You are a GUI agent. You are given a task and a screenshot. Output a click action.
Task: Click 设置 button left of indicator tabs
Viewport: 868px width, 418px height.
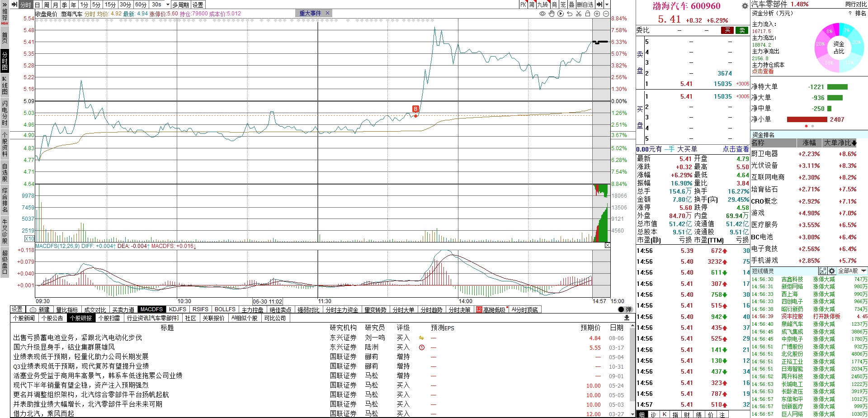point(17,309)
